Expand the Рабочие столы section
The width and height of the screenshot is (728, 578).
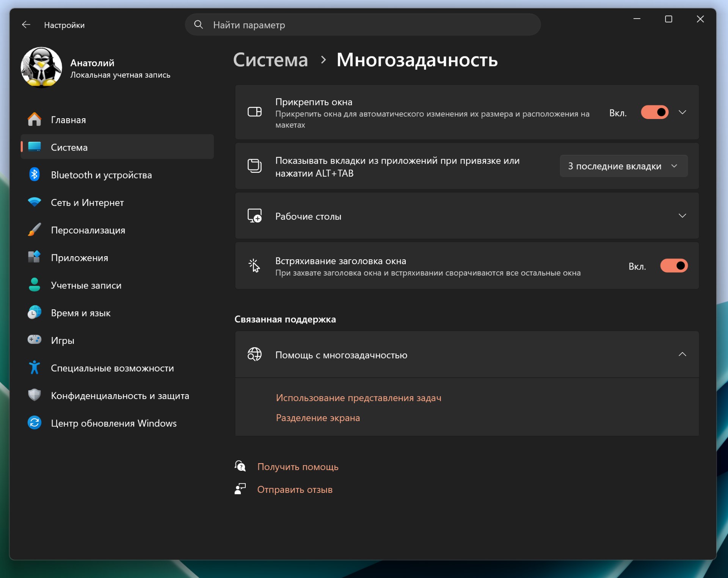click(682, 216)
